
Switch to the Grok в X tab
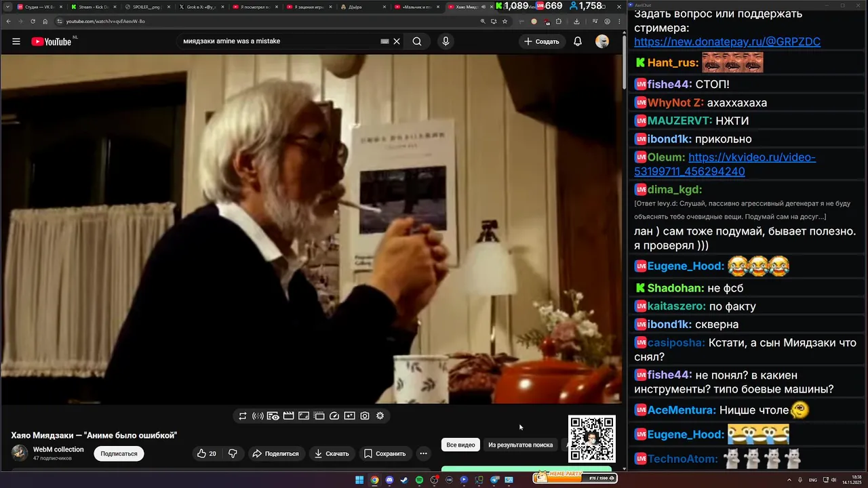200,7
